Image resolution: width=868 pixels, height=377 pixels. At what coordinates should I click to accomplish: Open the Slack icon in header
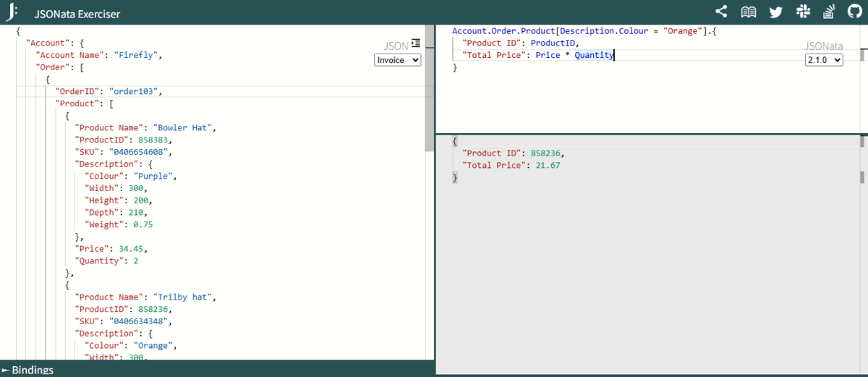pos(802,12)
